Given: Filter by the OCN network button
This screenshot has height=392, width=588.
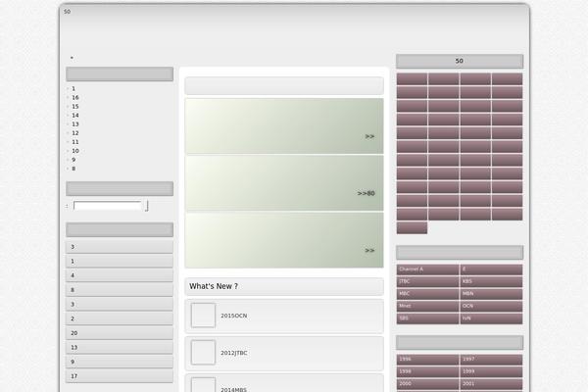Looking at the screenshot, I should click(491, 306).
